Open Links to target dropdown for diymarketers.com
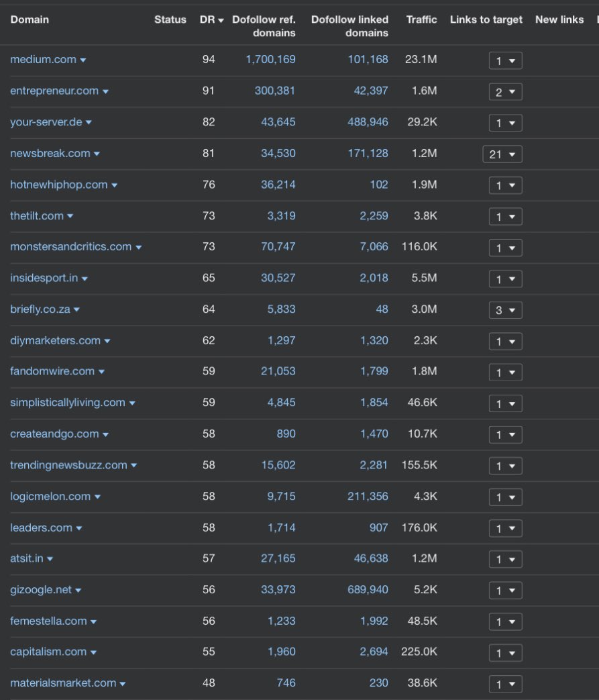This screenshot has width=599, height=700. (x=506, y=342)
